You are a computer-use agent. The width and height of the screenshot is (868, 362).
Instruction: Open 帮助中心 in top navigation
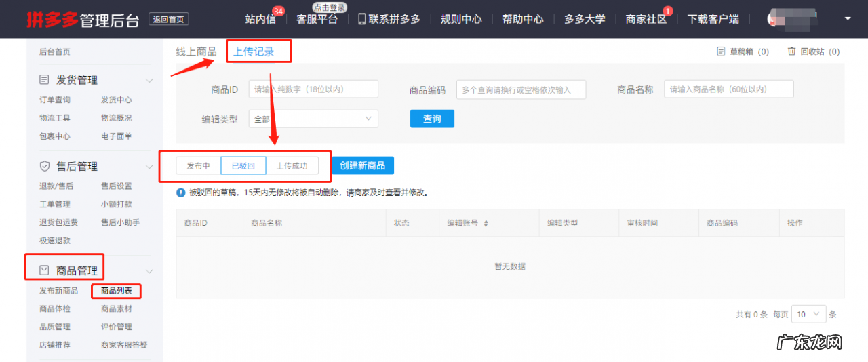click(523, 19)
